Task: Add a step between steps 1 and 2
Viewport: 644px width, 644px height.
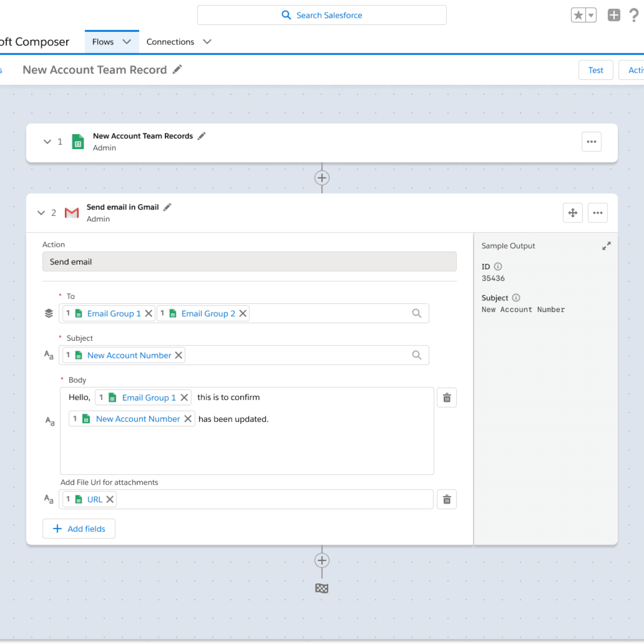Action: pyautogui.click(x=322, y=178)
